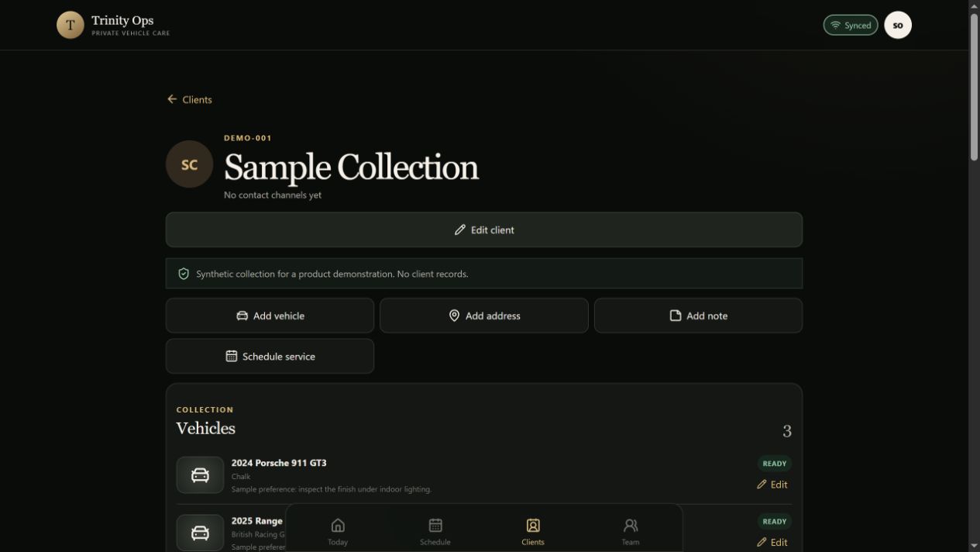Switch to the Schedule tab
This screenshot has width=980, height=552.
(435, 532)
